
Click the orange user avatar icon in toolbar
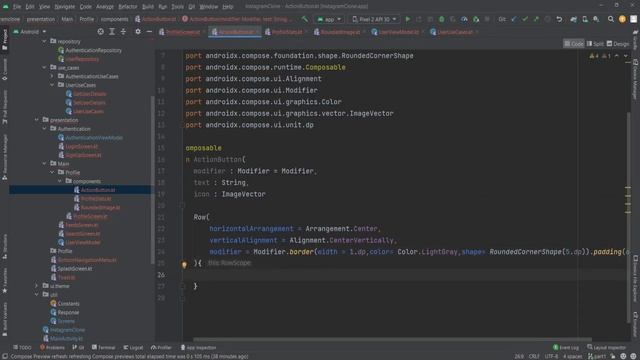point(622,19)
